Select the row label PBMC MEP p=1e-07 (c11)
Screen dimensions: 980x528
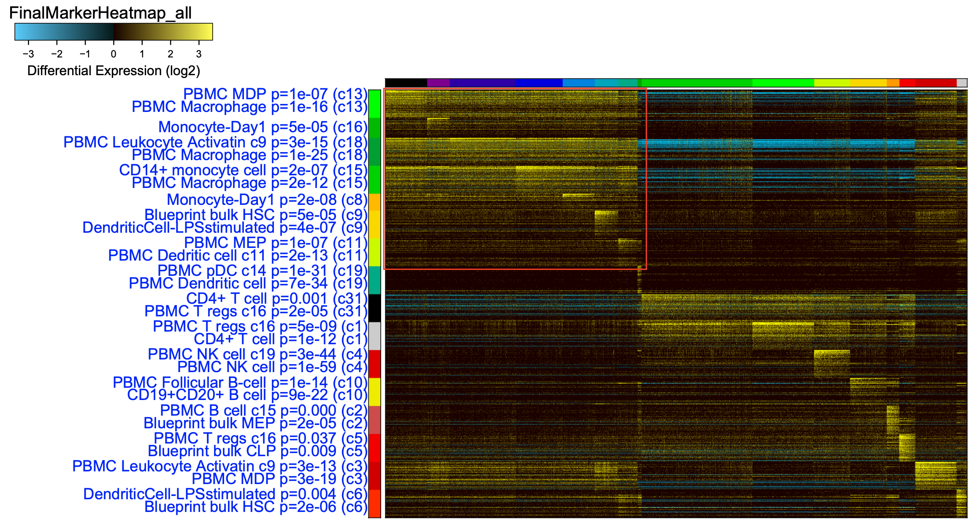point(276,242)
